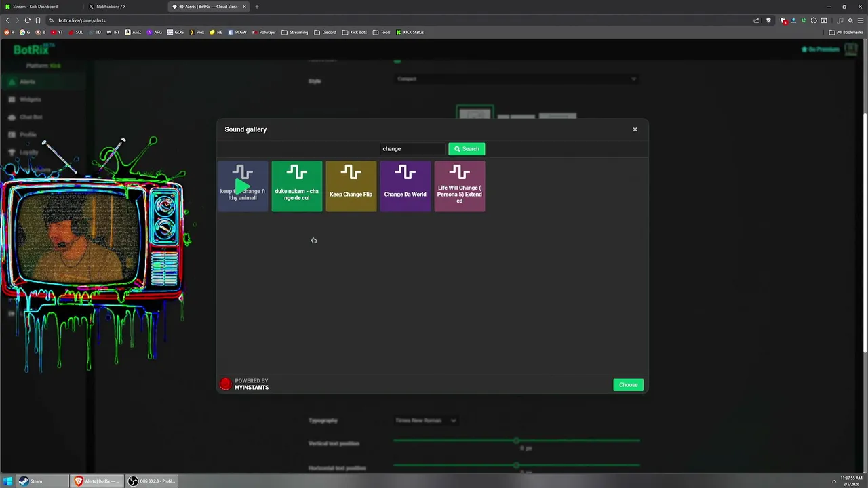Open the All Bookmarks folder
This screenshot has height=488, width=868.
click(846, 32)
